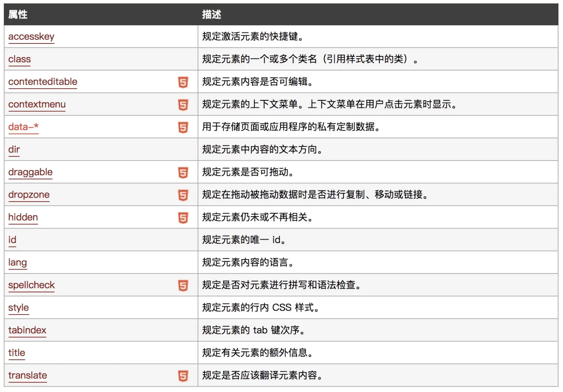The width and height of the screenshot is (563, 392).
Task: Follow the title attribute link
Action: [x=16, y=353]
